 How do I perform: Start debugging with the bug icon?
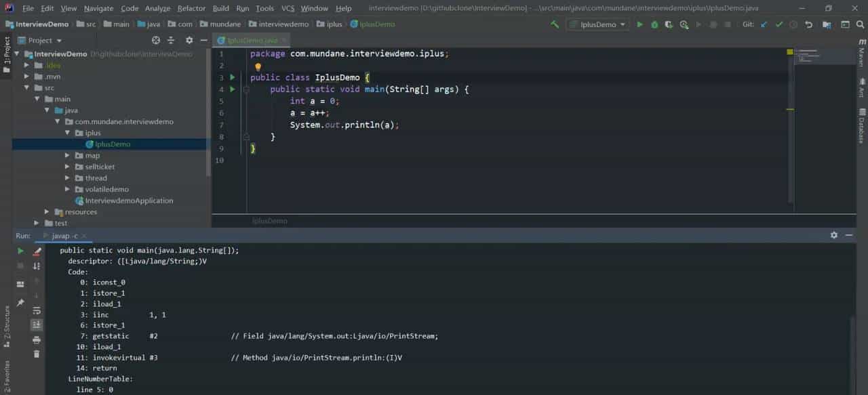pos(654,24)
